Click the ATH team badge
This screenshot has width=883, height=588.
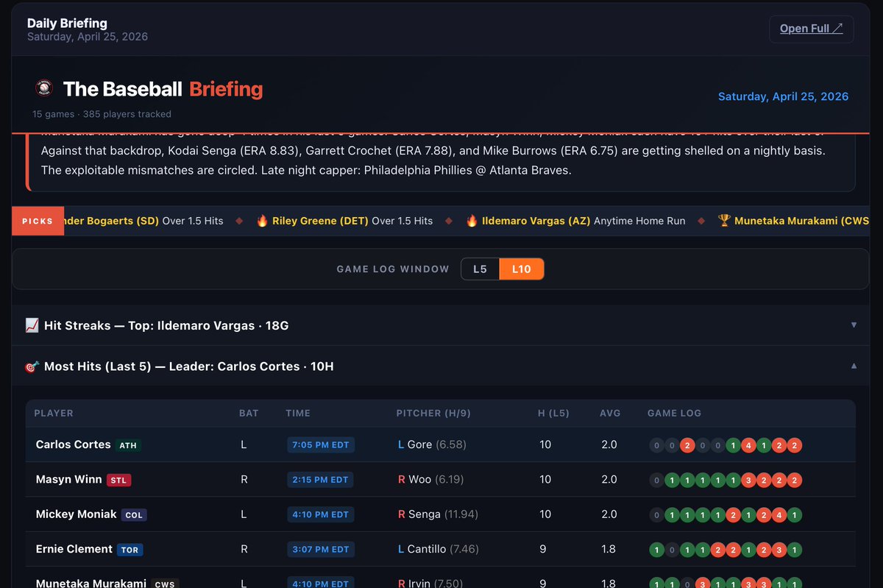[x=128, y=445]
